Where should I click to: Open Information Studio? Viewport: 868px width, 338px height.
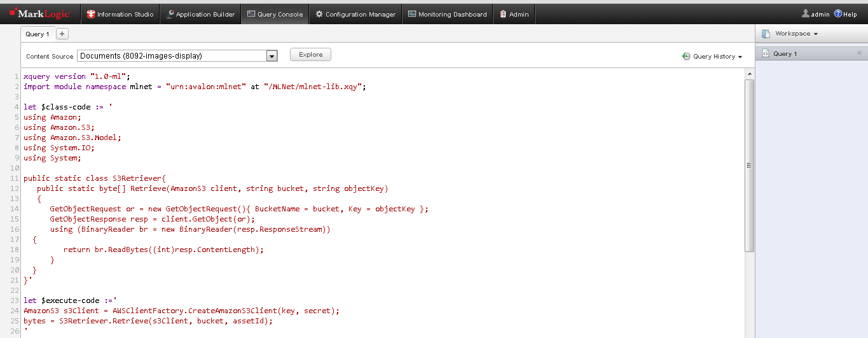coord(120,14)
